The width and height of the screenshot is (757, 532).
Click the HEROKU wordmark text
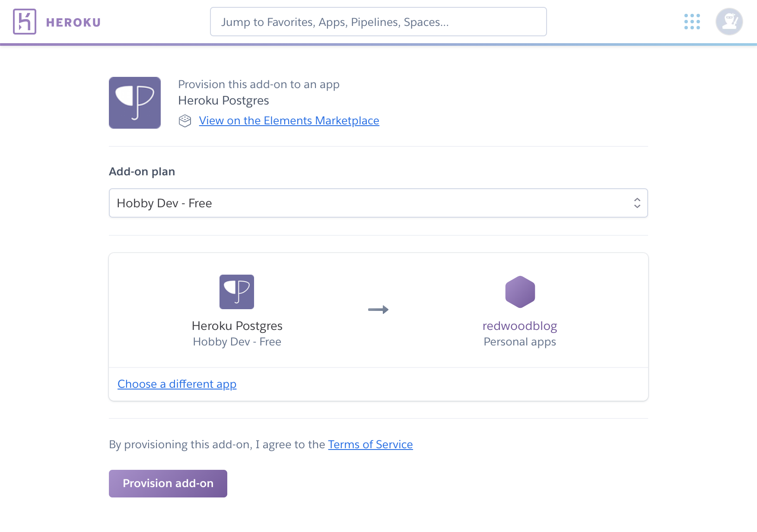coord(73,22)
